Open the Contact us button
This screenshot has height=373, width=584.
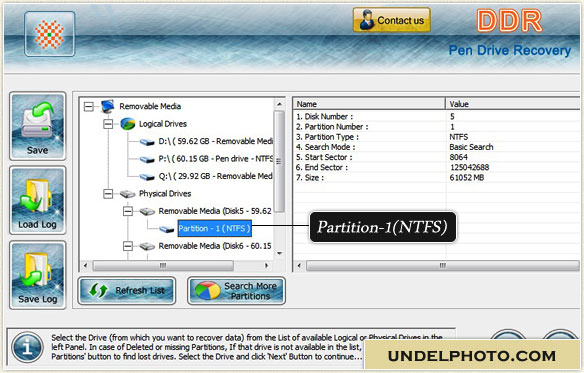(x=391, y=20)
